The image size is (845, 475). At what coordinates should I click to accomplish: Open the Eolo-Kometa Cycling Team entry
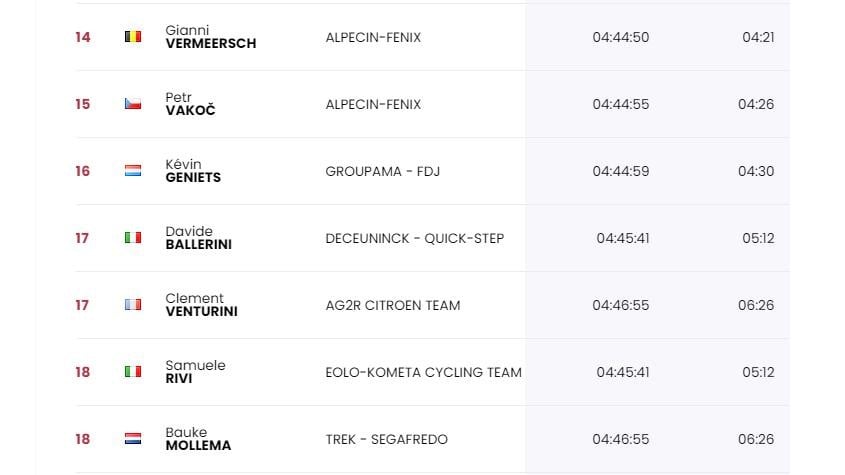424,372
